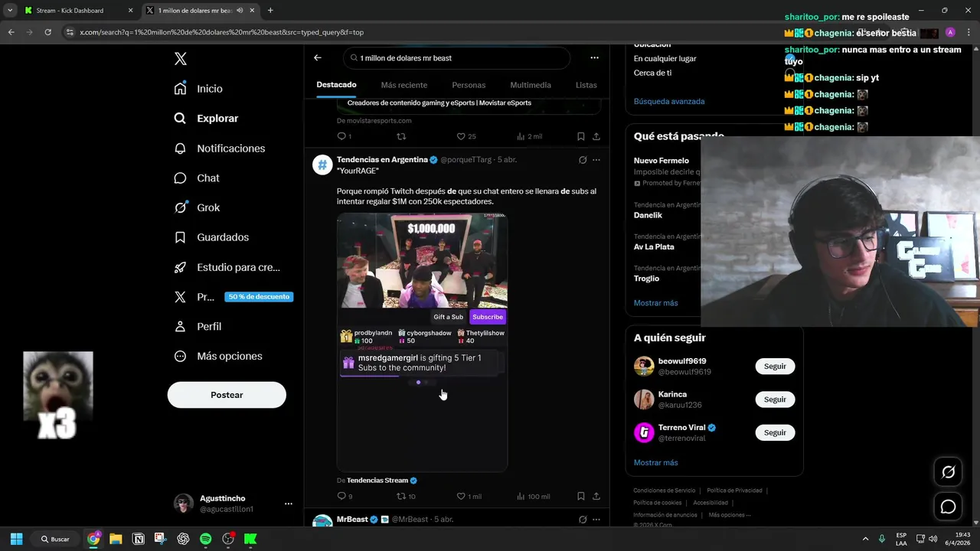Follow Terreno Viral
Screen dimensions: 980x551
(775, 432)
